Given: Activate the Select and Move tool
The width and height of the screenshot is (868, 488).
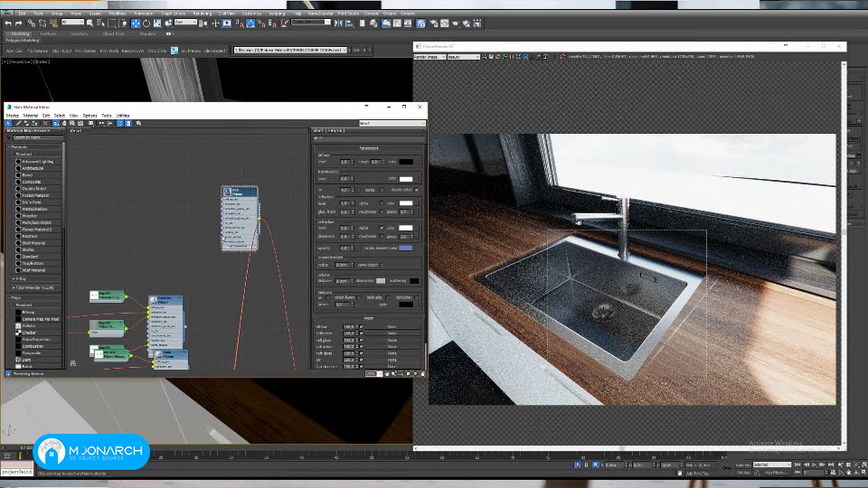Looking at the screenshot, I should (x=136, y=23).
